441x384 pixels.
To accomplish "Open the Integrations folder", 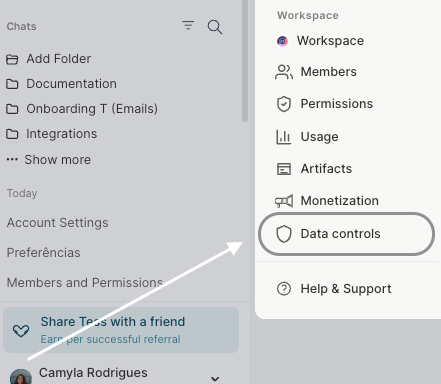I will tap(62, 134).
